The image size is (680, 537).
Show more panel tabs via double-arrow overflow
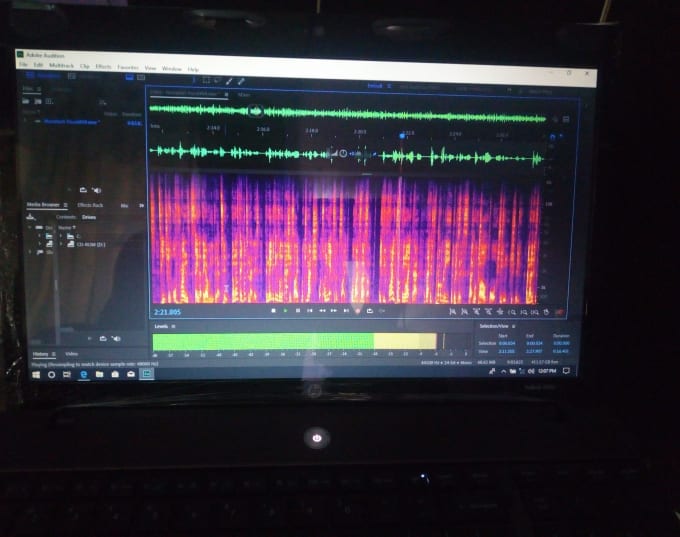point(141,206)
